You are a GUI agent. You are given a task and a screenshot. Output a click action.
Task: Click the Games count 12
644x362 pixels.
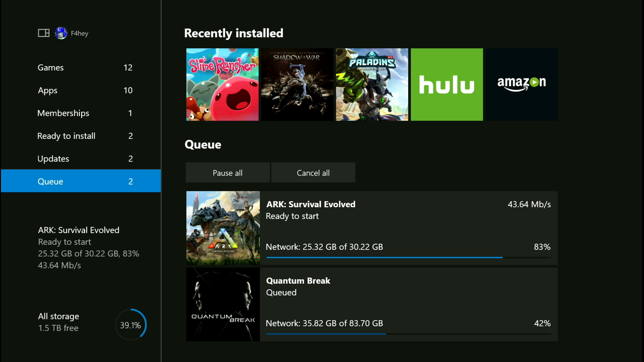pyautogui.click(x=128, y=67)
